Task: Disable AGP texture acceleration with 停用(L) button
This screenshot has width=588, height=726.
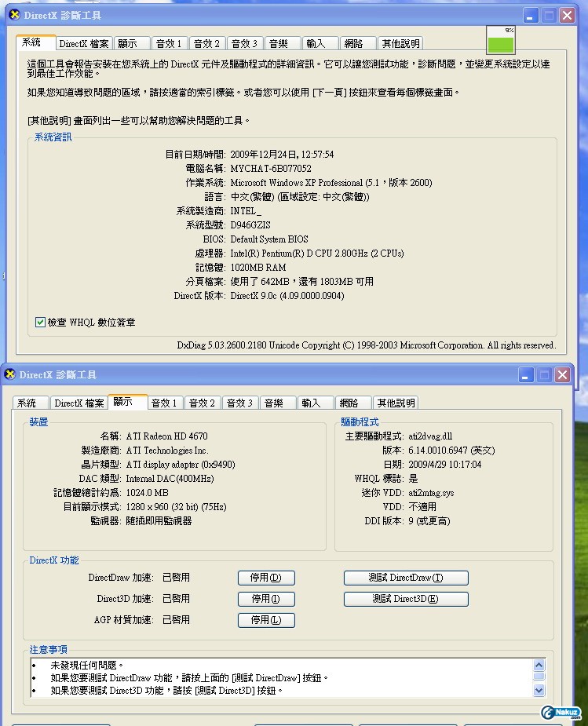Action: (x=266, y=620)
